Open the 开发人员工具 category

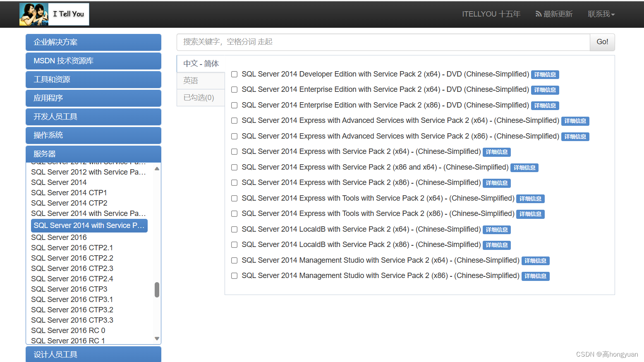pos(93,116)
